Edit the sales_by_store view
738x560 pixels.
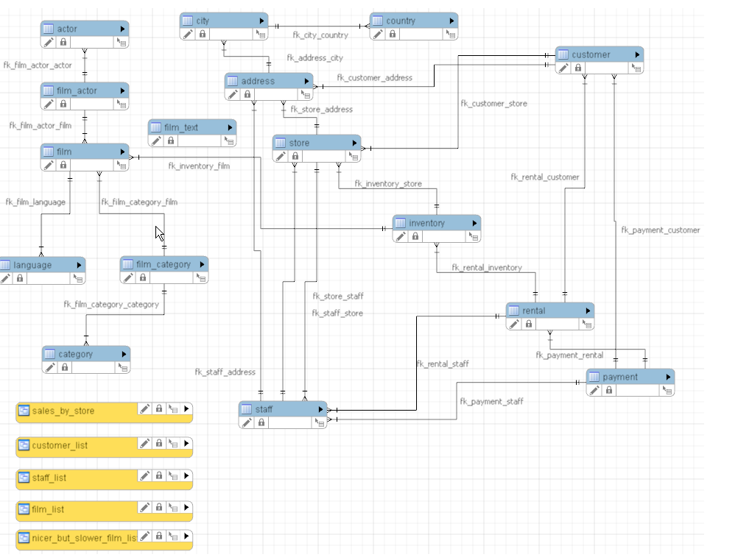145,409
